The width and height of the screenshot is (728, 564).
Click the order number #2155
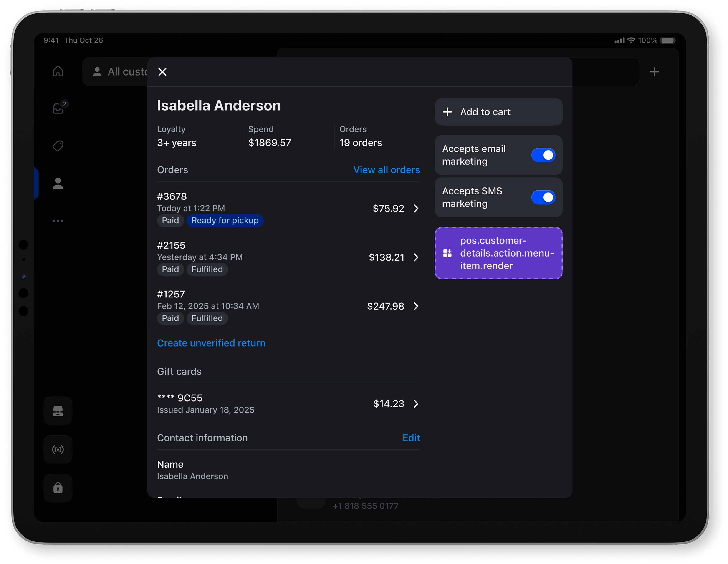[171, 246]
